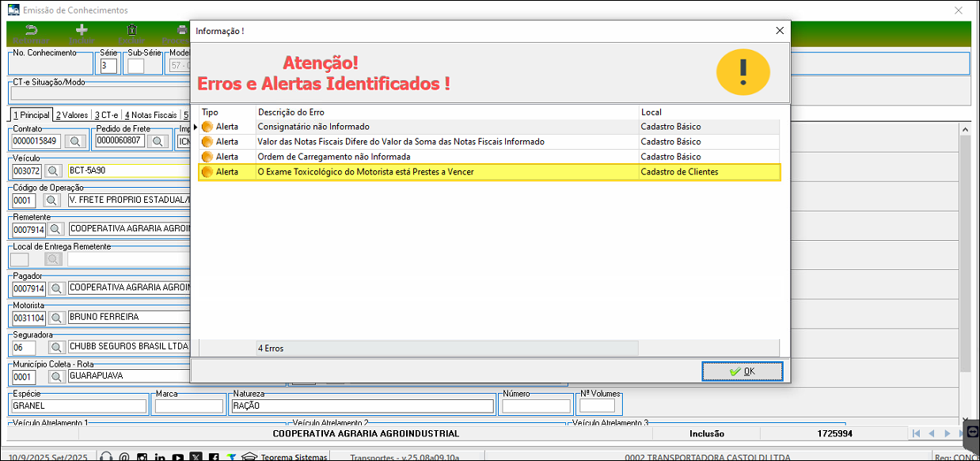Click the '1725994' status bar value
This screenshot has width=980, height=461.
(x=834, y=434)
